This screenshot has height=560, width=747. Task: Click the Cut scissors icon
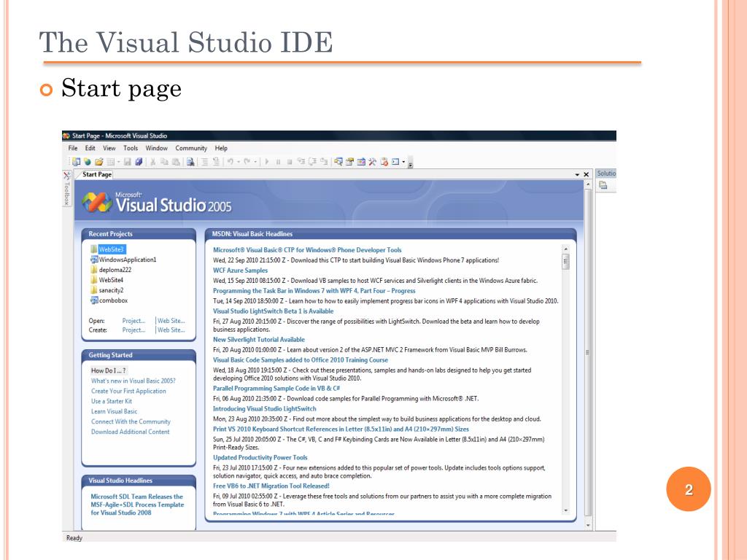point(152,162)
